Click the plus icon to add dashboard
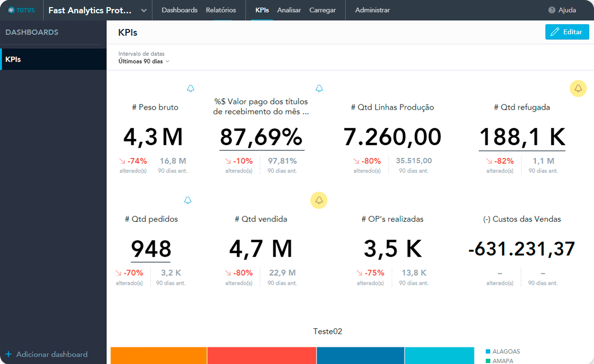 tap(8, 354)
